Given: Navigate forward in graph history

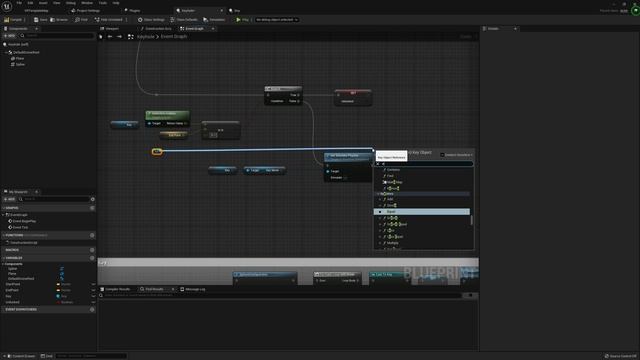Looking at the screenshot, I should 119,37.
